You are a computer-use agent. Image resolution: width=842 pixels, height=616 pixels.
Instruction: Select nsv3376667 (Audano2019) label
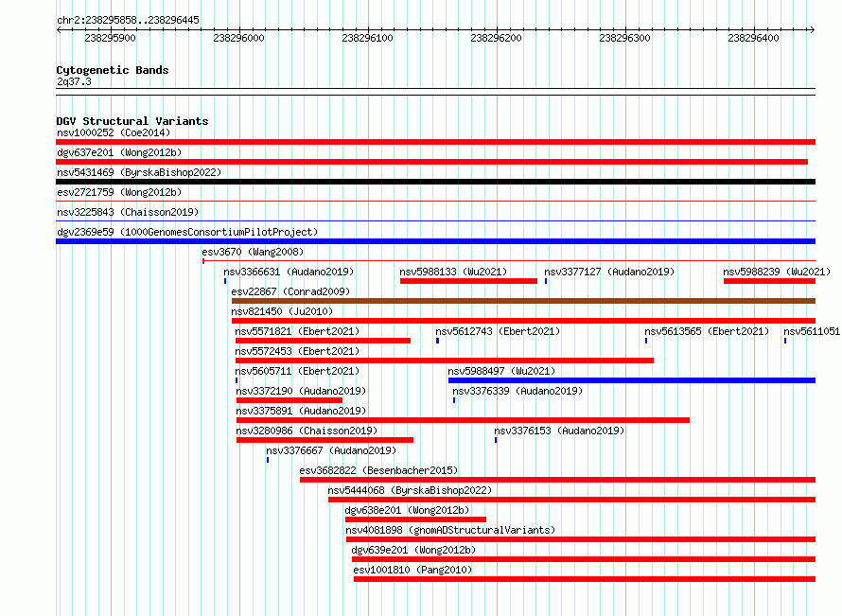[x=331, y=450]
